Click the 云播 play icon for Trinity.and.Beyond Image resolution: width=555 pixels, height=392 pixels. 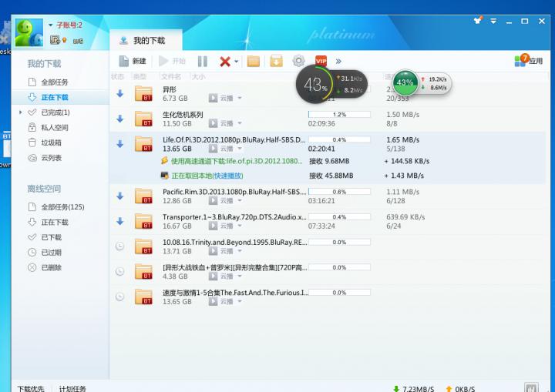pos(213,251)
